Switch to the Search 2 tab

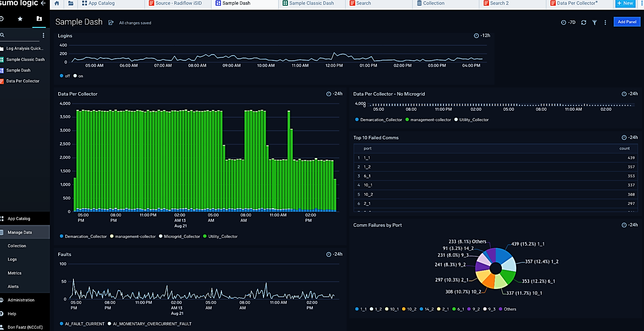click(x=499, y=3)
